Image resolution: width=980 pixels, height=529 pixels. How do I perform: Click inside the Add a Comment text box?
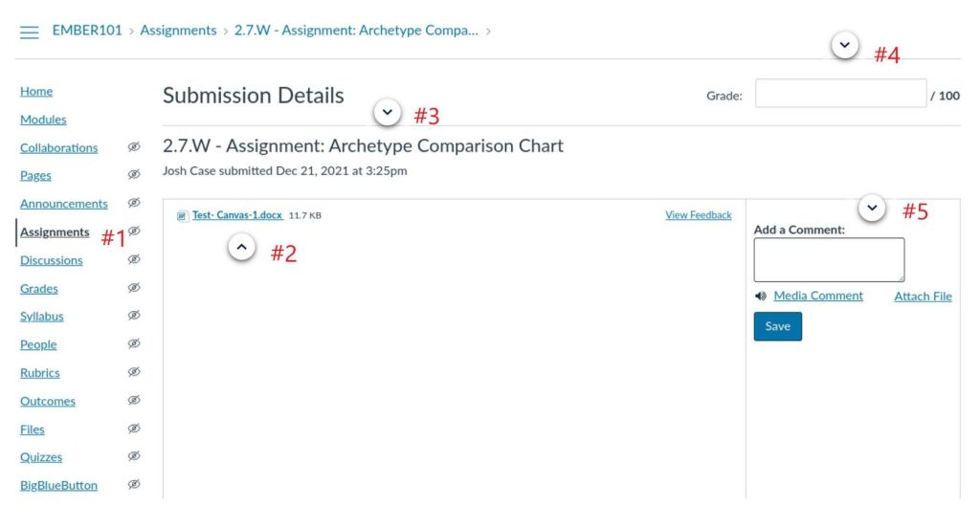[828, 259]
